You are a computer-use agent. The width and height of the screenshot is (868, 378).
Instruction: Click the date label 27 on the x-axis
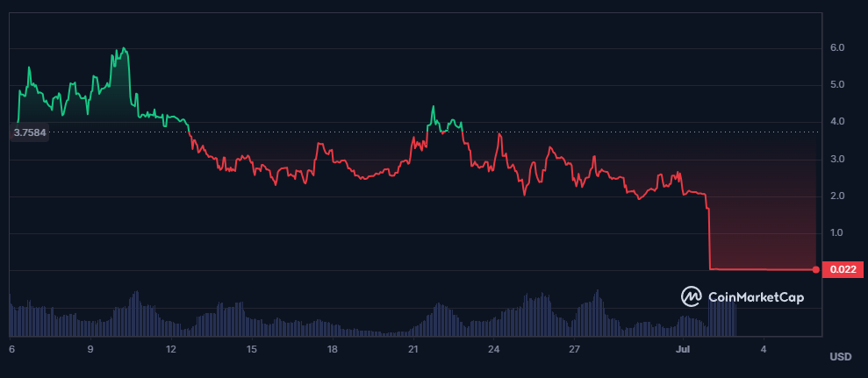pyautogui.click(x=574, y=349)
